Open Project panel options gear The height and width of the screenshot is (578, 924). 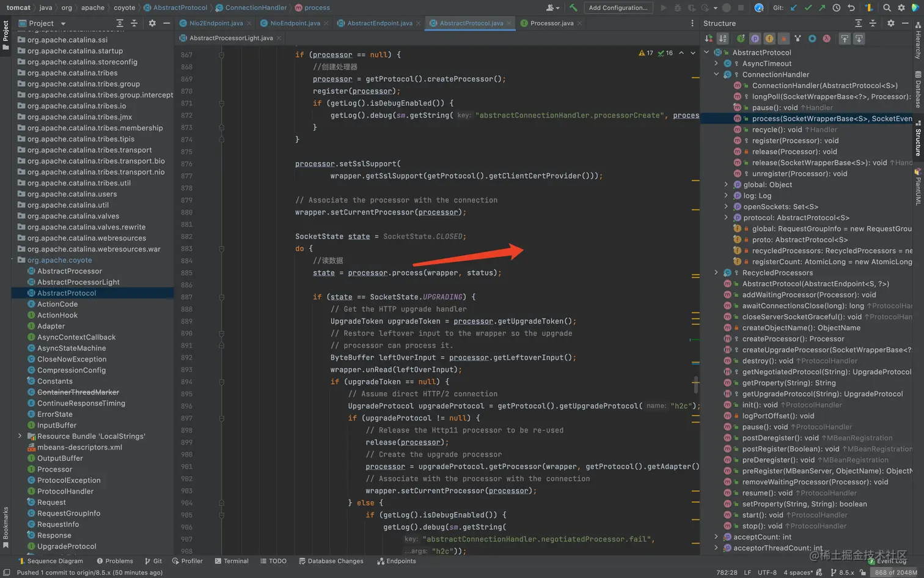coord(152,23)
